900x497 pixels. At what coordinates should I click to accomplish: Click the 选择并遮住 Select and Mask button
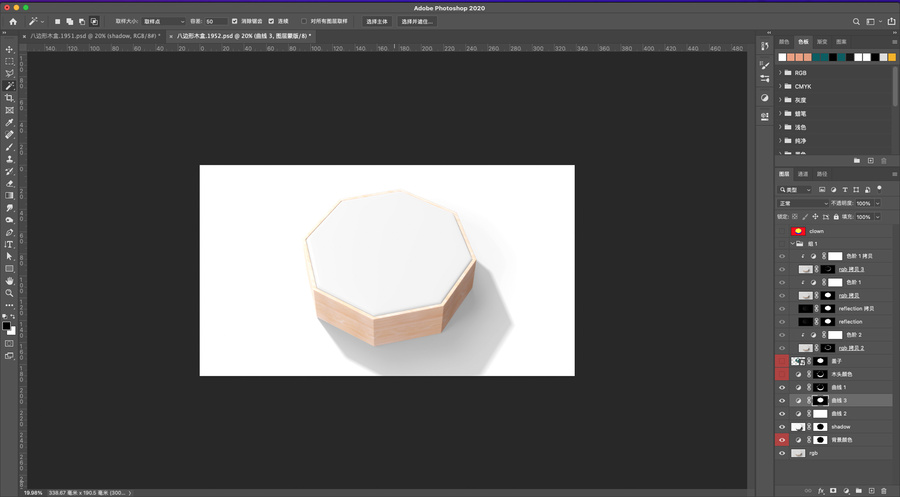tap(417, 21)
